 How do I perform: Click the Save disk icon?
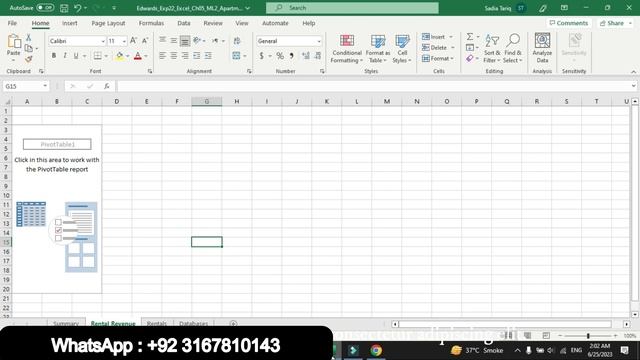[x=64, y=8]
